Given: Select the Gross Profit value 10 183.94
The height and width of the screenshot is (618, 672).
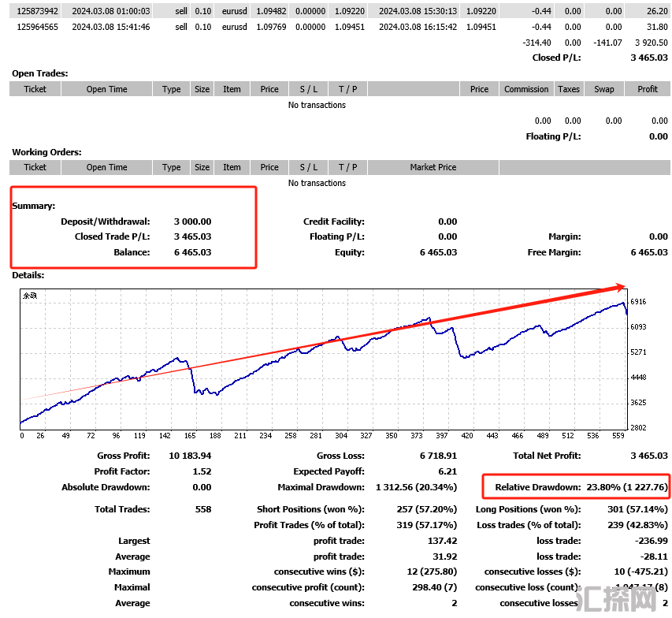Looking at the screenshot, I should pos(190,456).
